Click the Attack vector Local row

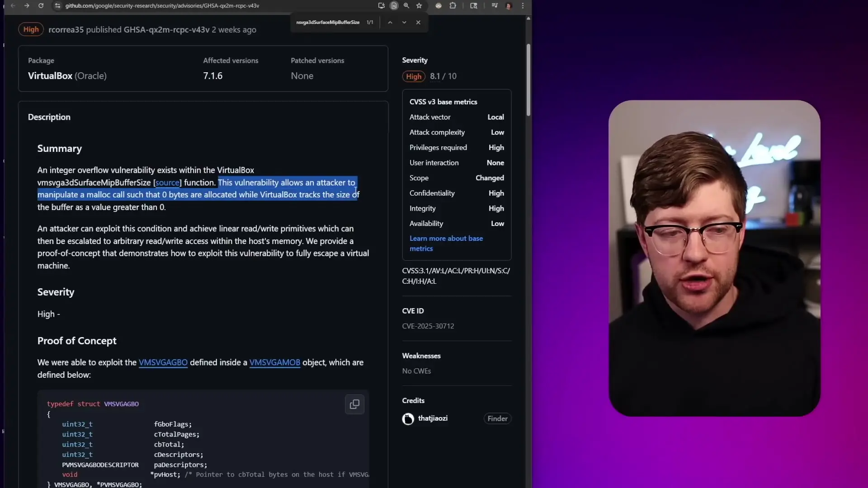(x=457, y=117)
